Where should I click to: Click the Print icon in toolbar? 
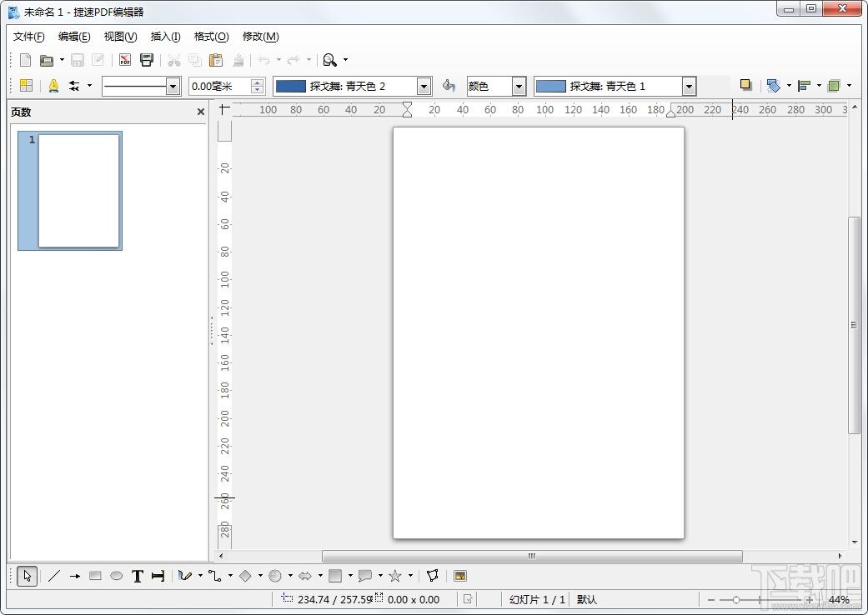[x=147, y=60]
